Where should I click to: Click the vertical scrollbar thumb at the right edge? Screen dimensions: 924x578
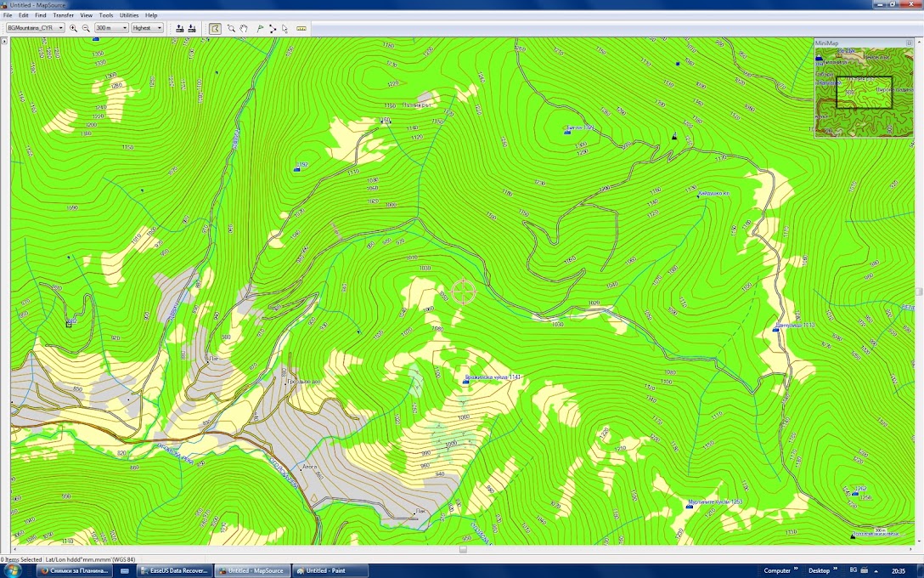coord(919,292)
